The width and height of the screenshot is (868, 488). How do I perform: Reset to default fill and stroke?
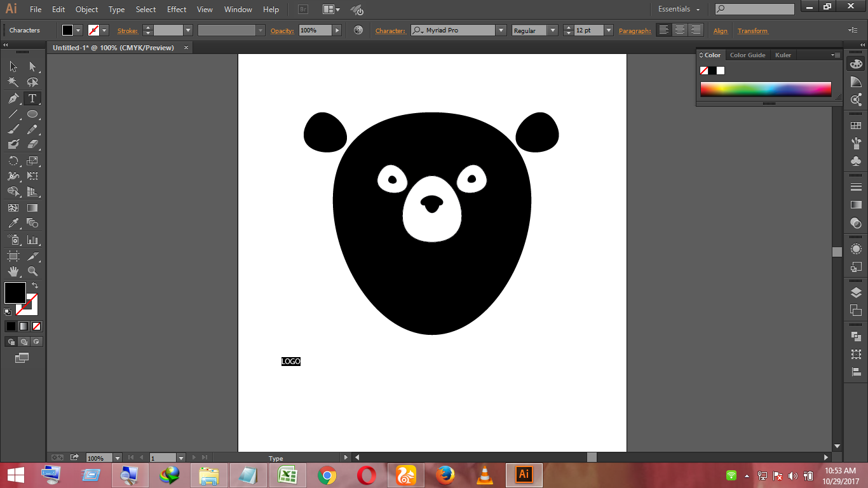coord(8,312)
